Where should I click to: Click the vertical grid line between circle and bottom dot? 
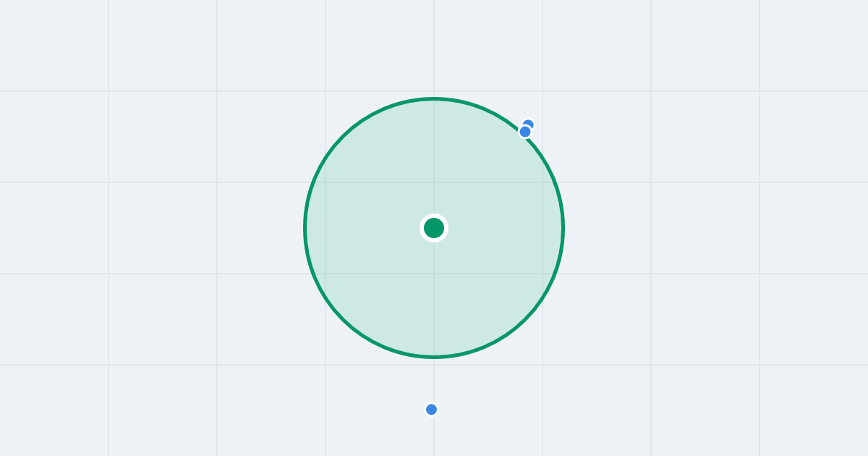tap(434, 380)
